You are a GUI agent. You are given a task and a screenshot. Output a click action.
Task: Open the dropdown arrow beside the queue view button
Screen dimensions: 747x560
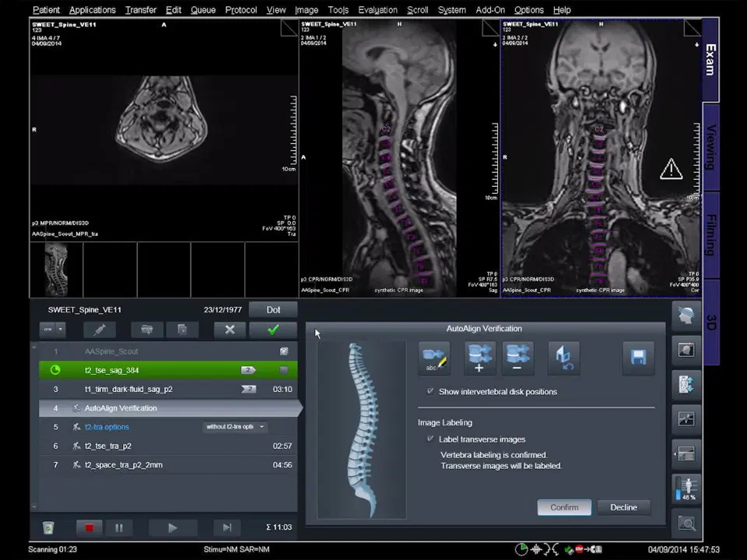[x=60, y=330]
